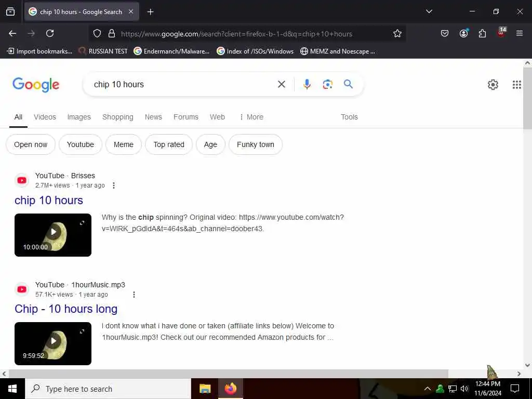Click Firefox icon in taskbar

230,389
